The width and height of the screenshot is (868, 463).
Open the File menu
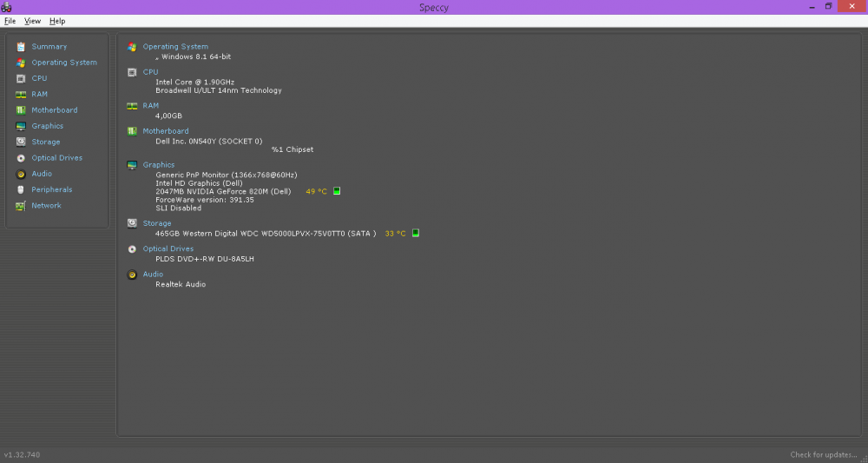pyautogui.click(x=10, y=21)
